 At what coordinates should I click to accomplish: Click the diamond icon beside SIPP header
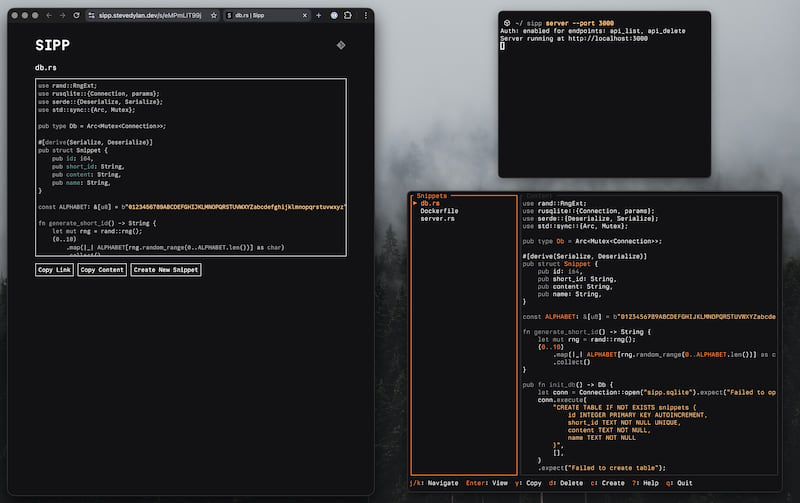point(340,45)
